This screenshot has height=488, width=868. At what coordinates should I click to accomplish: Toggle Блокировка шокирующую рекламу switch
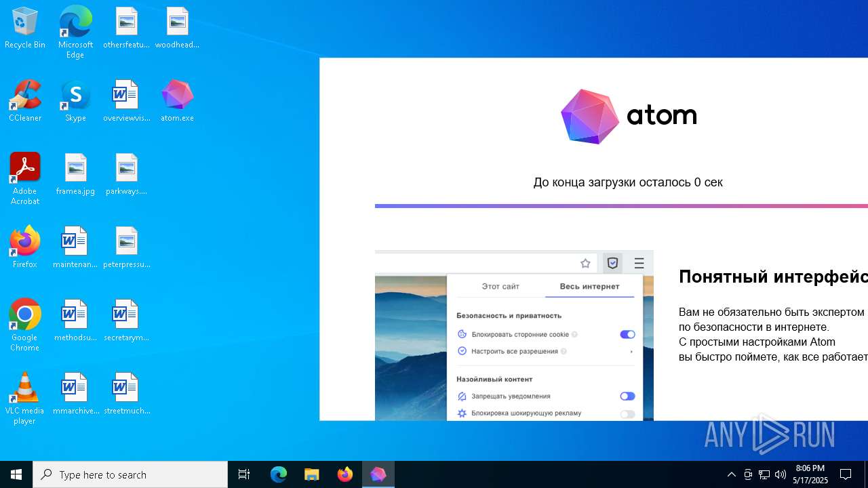pos(627,413)
